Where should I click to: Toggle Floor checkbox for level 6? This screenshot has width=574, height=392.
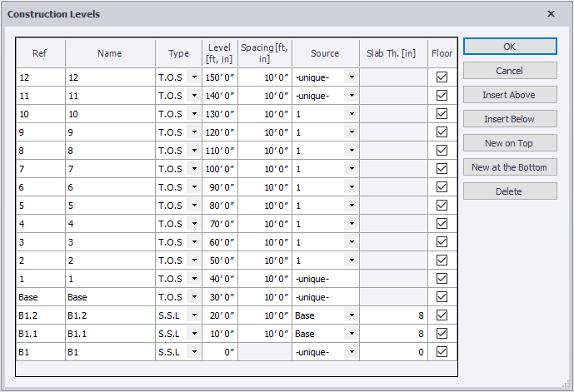coord(442,187)
